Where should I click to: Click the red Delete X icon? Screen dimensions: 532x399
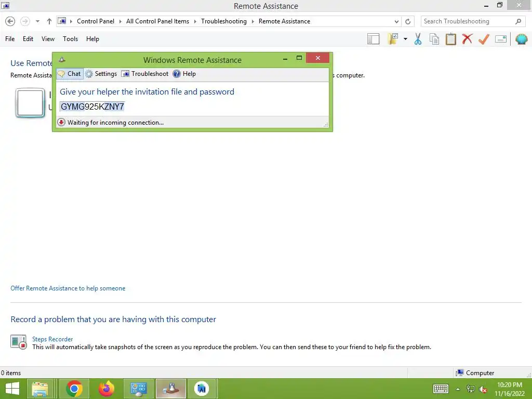pos(467,39)
